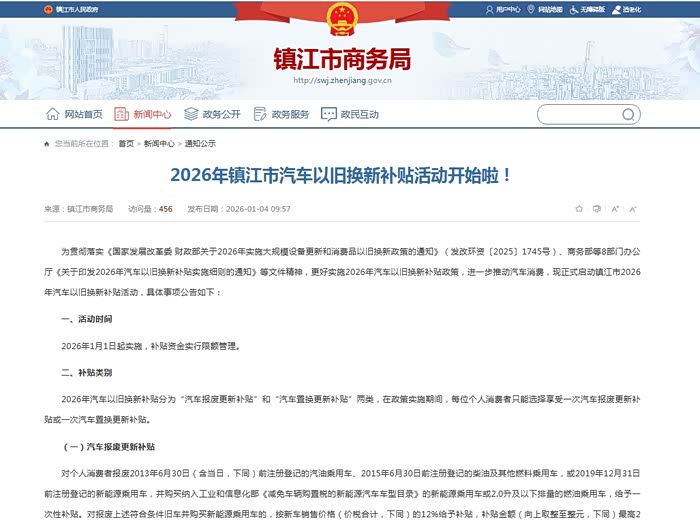Open 网站地图 site map
The height and width of the screenshot is (524, 700).
pos(545,9)
